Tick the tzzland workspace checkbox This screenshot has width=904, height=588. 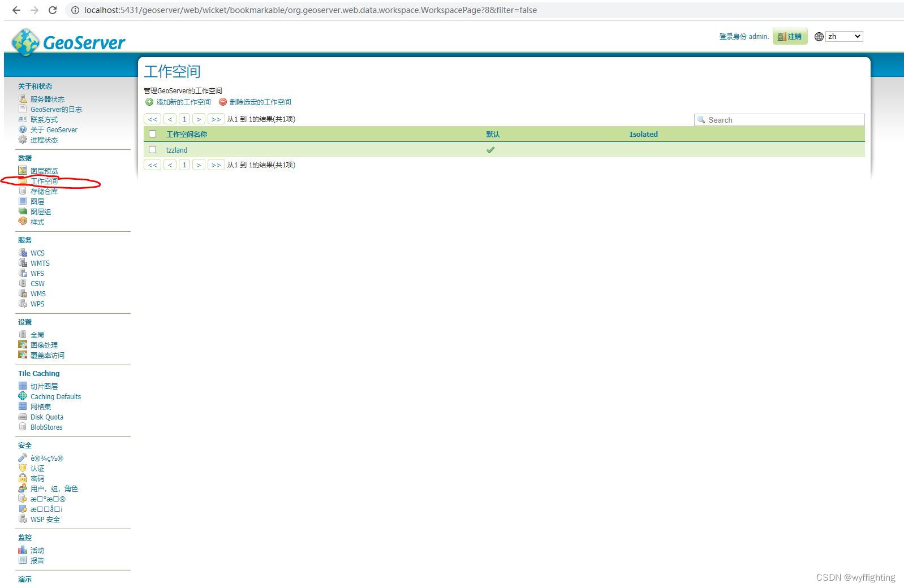[x=152, y=150]
